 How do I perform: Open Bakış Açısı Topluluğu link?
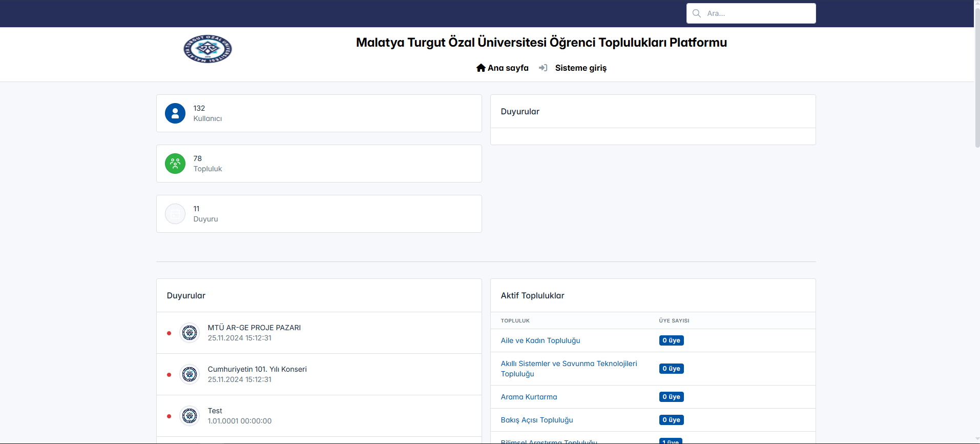click(x=537, y=420)
